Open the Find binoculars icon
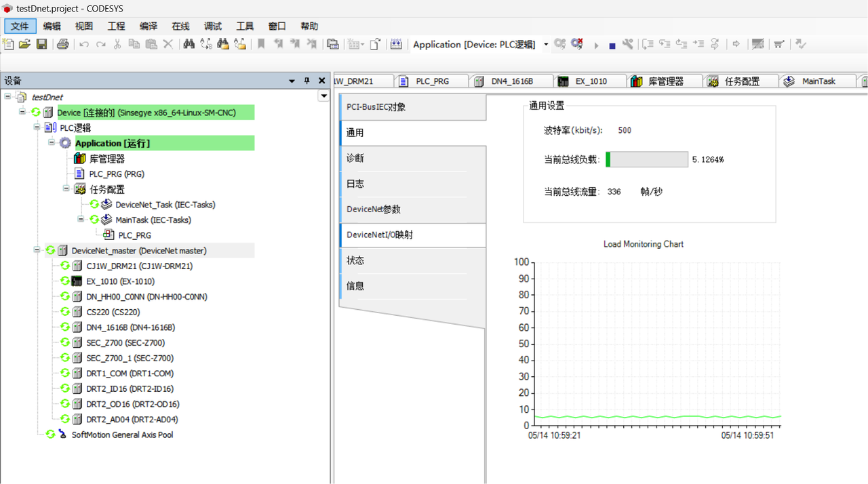The image size is (868, 484). tap(189, 44)
